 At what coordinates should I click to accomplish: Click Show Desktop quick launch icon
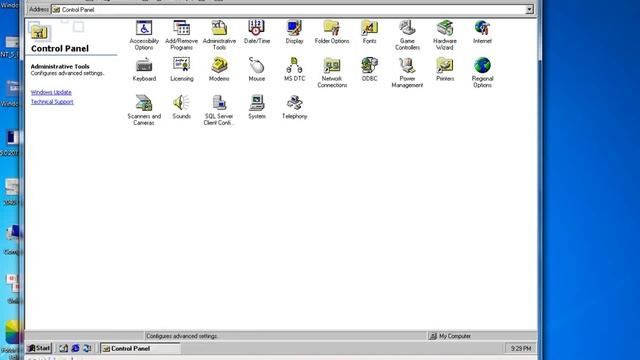pos(63,348)
